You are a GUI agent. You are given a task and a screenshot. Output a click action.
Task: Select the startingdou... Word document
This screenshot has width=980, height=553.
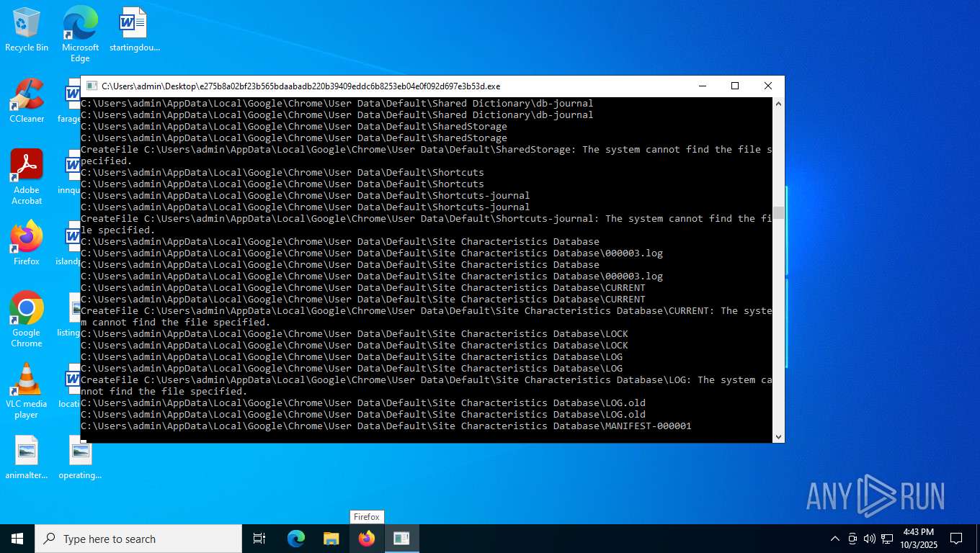[134, 30]
